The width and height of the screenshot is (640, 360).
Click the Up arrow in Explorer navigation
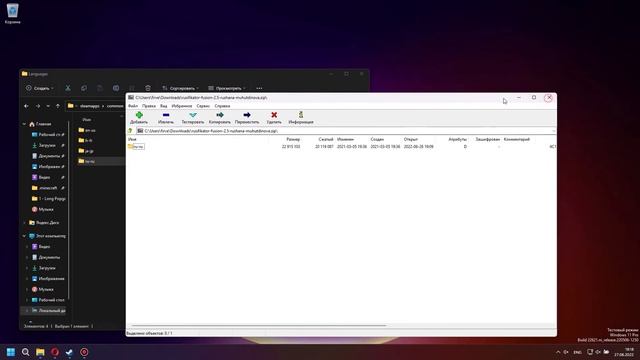(x=58, y=106)
